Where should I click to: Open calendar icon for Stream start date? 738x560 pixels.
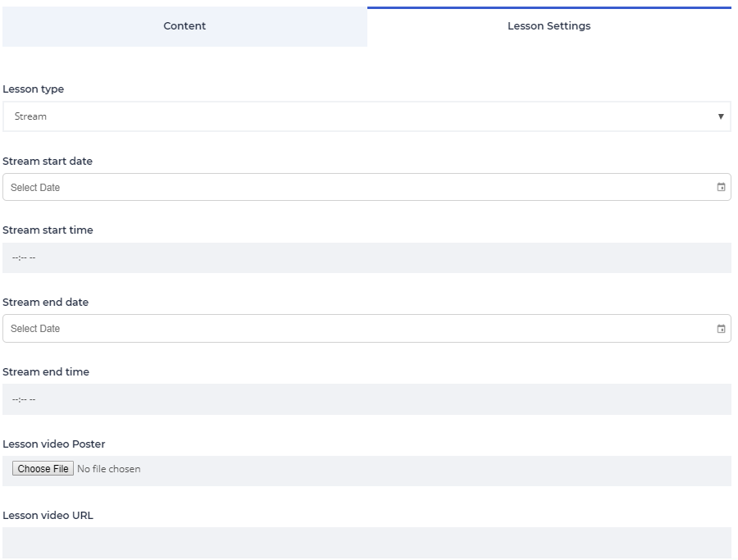point(721,188)
